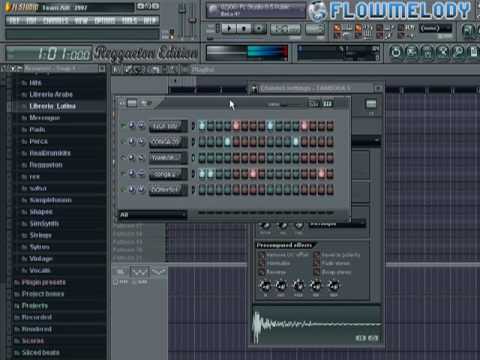Open the Libreria Arabe folder in browser
The image size is (480, 360).
pyautogui.click(x=51, y=94)
